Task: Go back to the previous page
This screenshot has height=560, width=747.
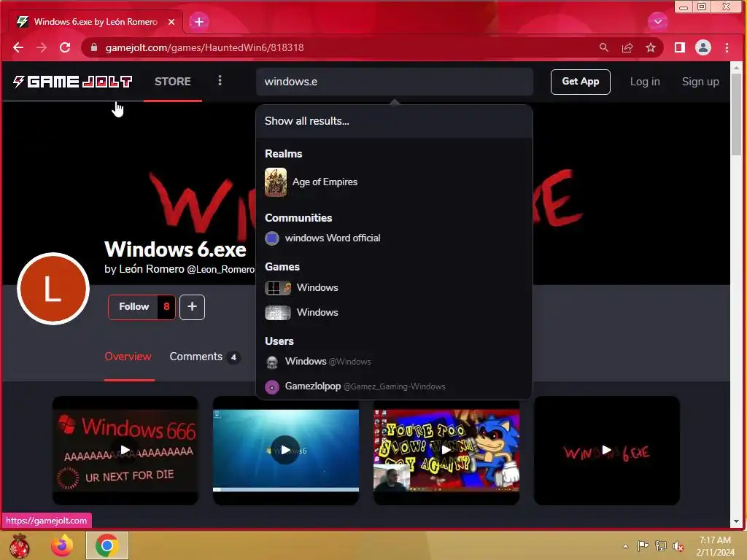Action: (18, 47)
